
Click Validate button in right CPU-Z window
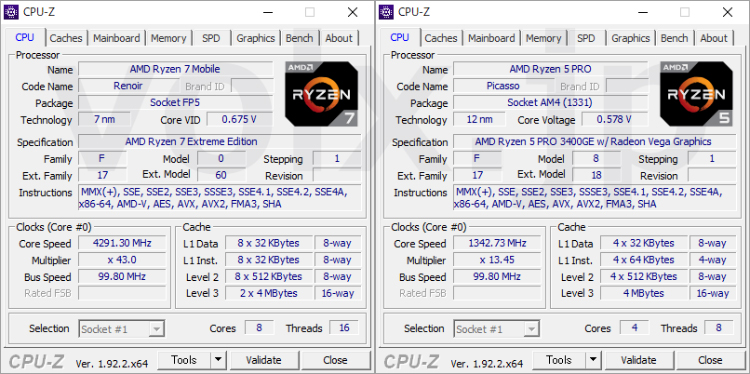[x=639, y=360]
